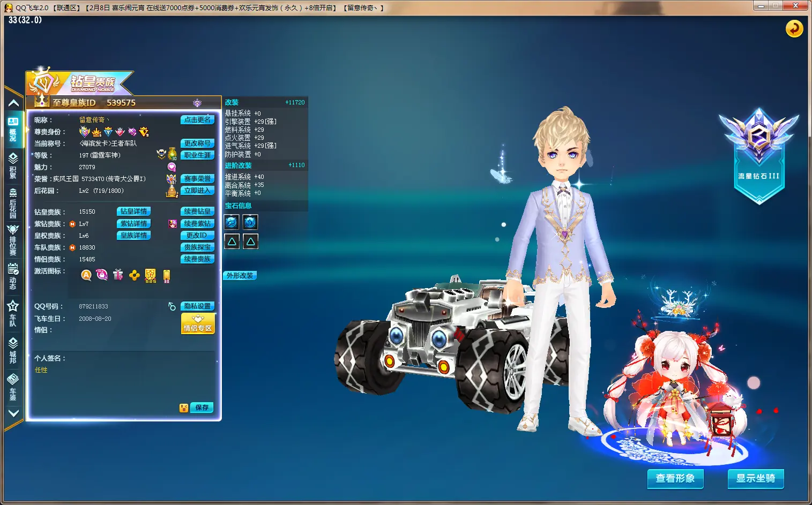Click the first blue gem slot
Viewport: 812px width, 505px height.
point(232,222)
